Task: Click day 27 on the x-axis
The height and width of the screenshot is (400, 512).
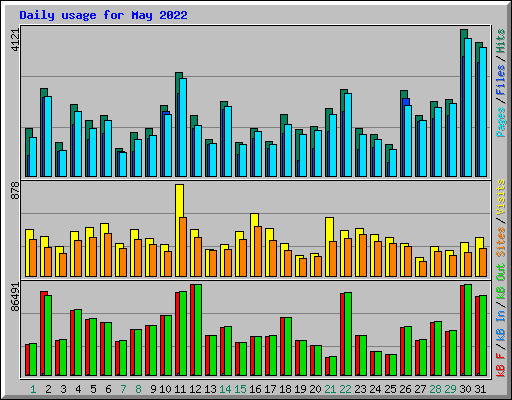Action: point(420,389)
